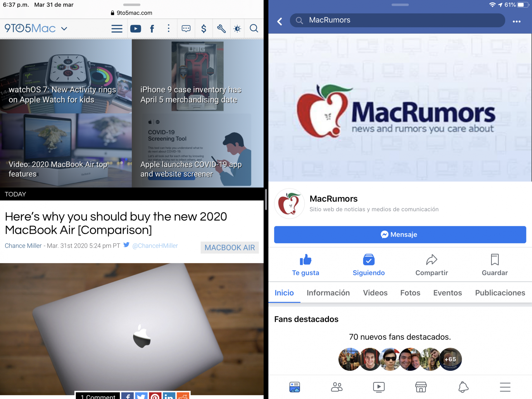Open Chance Miller author link
532x399 pixels.
pyautogui.click(x=23, y=246)
